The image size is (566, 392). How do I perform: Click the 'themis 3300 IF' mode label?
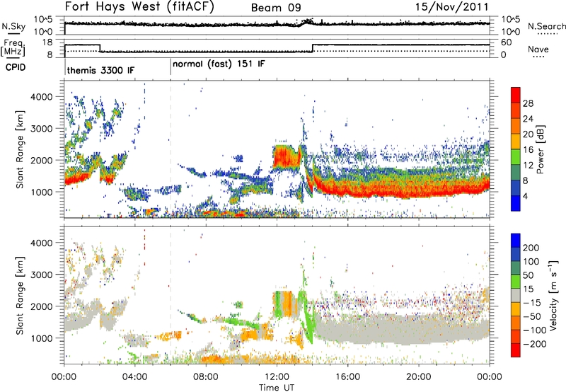100,70
